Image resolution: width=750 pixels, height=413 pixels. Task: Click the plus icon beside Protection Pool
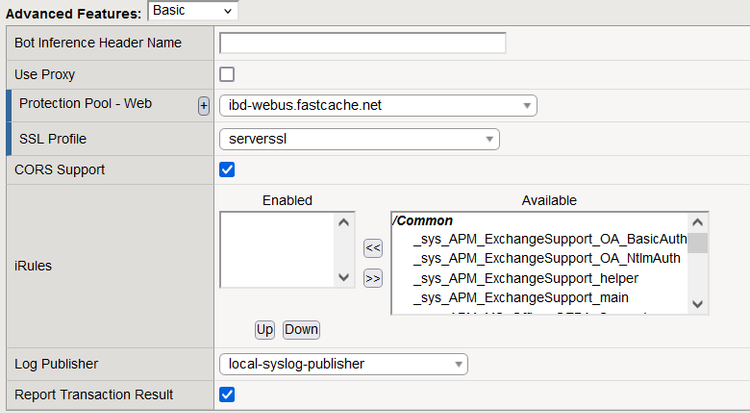click(x=204, y=106)
